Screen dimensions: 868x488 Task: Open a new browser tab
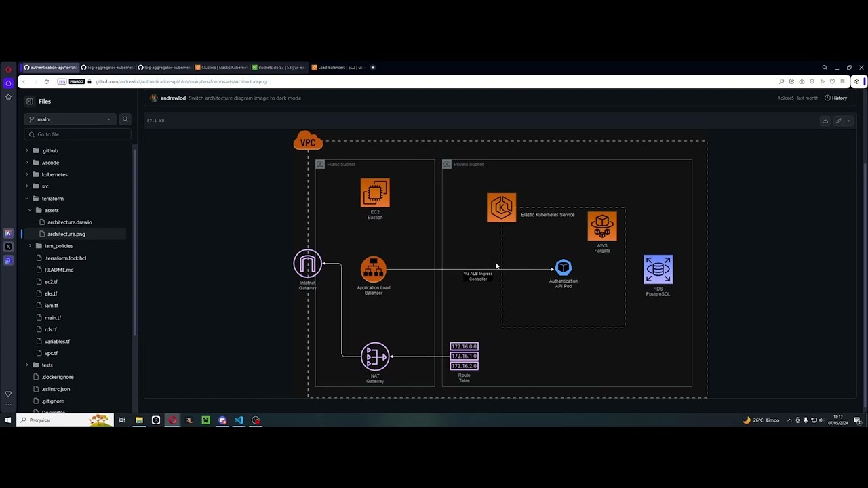373,68
